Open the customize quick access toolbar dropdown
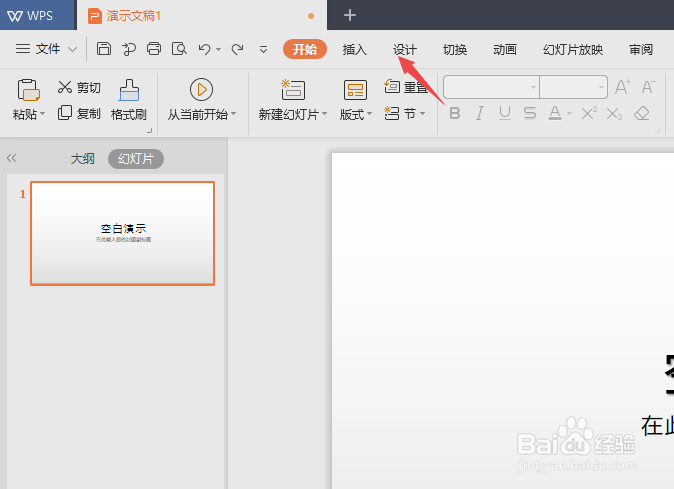The width and height of the screenshot is (674, 489). tap(263, 50)
